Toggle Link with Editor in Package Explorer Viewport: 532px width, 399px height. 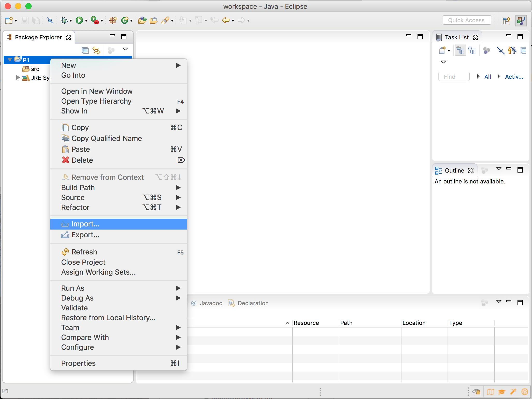96,50
